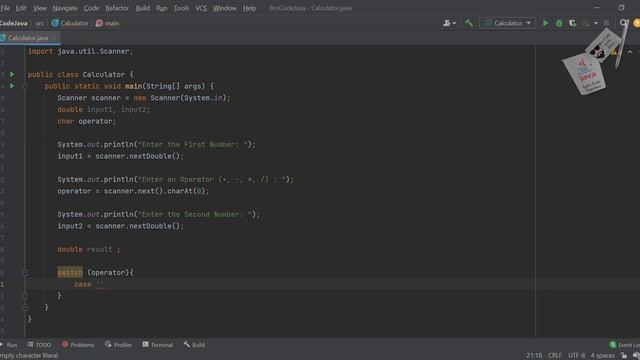The height and width of the screenshot is (360, 640).
Task: Click the fold end marker at the switch closing brace
Action: 25,296
